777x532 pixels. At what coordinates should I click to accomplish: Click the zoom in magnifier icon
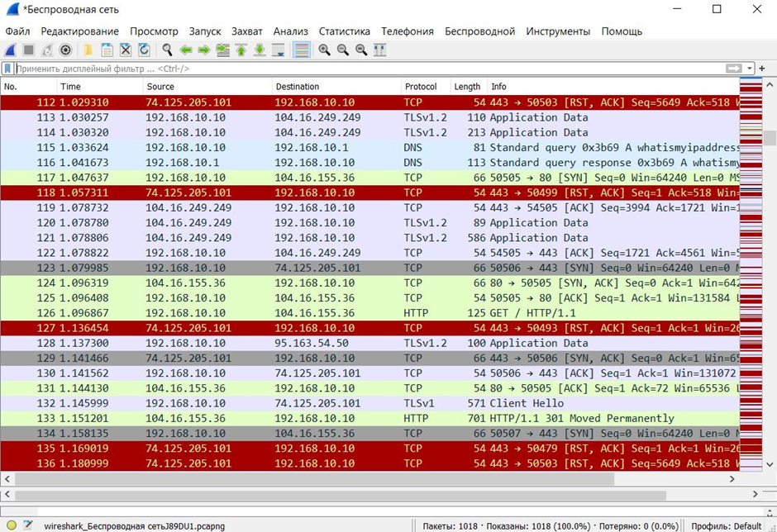coord(325,50)
